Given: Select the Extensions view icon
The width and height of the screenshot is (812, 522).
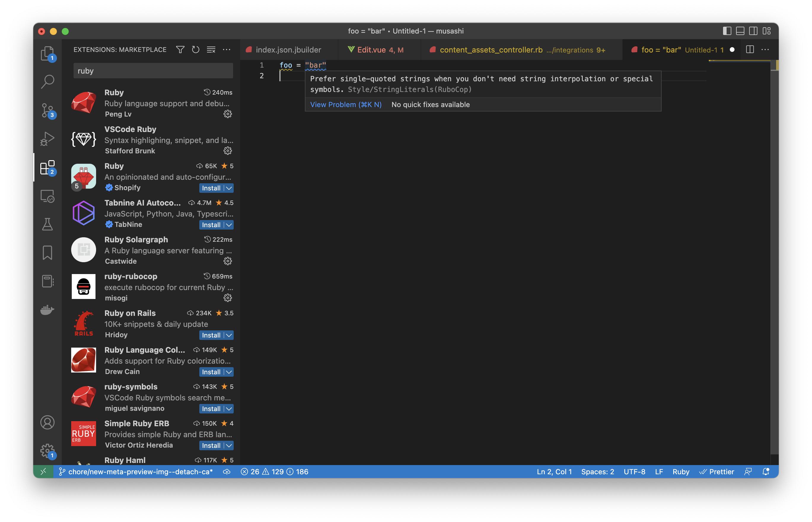Looking at the screenshot, I should click(x=47, y=168).
